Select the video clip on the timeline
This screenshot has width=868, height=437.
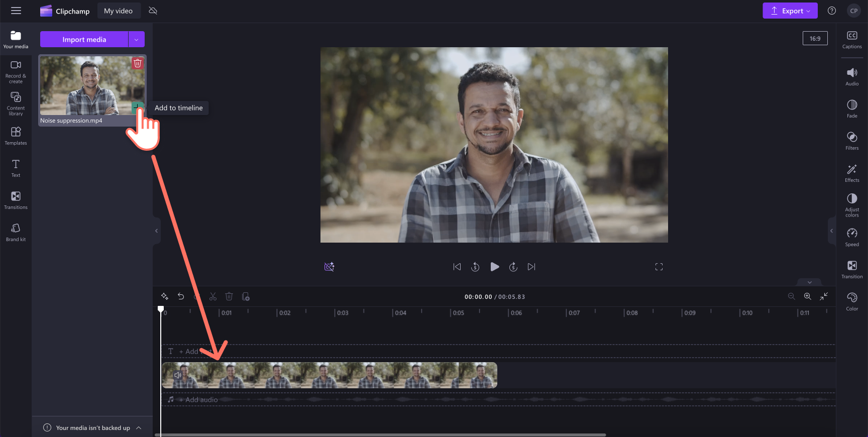pos(330,375)
